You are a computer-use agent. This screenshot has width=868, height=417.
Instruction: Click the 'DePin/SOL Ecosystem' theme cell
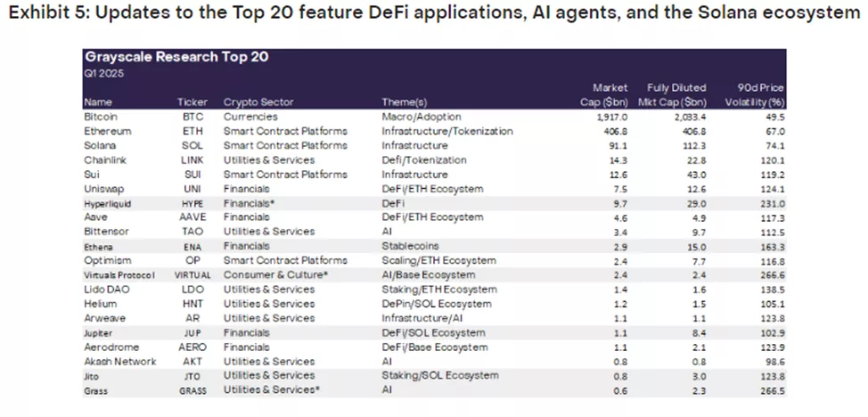coord(437,304)
